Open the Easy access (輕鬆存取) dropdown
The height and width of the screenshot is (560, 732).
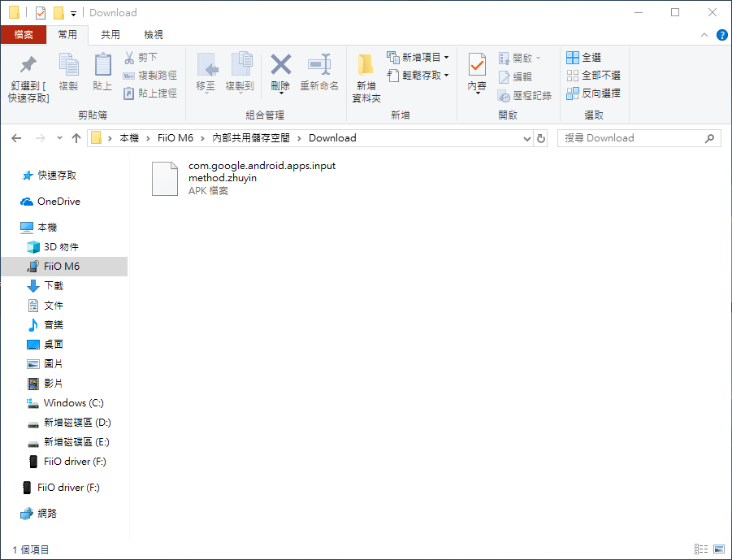point(418,76)
